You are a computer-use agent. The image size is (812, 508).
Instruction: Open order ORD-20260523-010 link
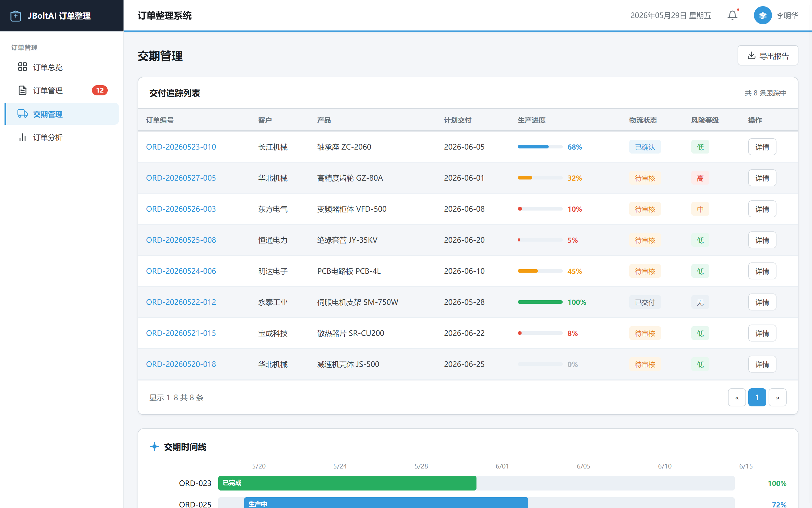click(x=181, y=147)
